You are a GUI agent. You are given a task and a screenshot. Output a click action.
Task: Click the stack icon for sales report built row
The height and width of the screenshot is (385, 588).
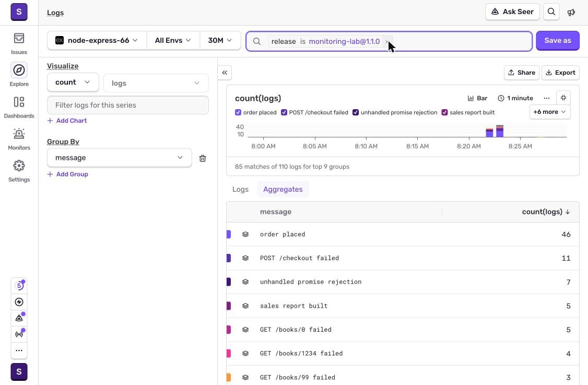point(245,306)
